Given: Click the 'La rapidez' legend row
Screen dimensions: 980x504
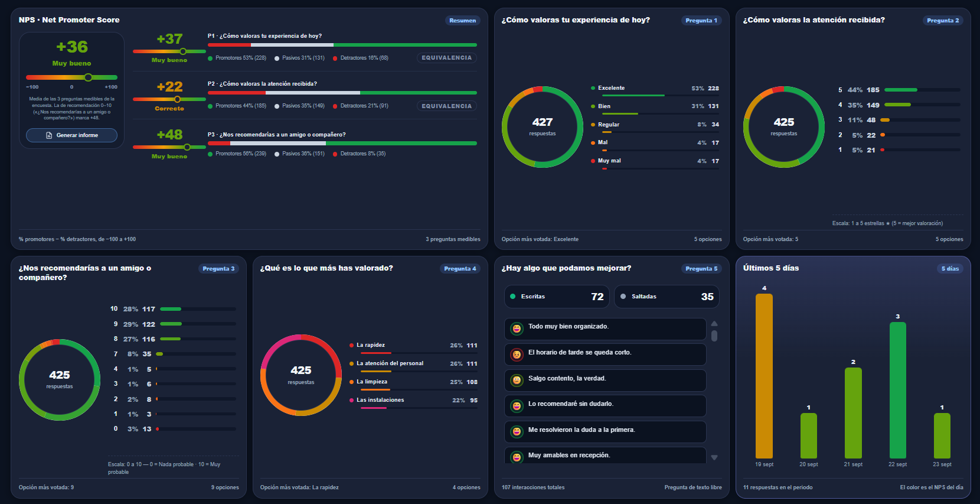Looking at the screenshot, I should point(413,347).
